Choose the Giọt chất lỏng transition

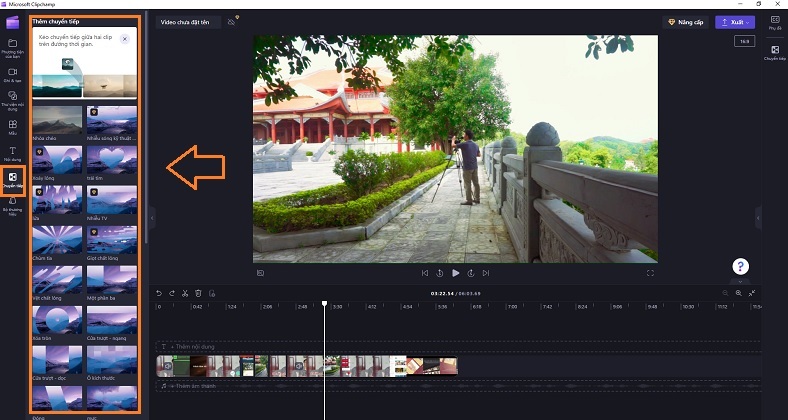pos(112,240)
